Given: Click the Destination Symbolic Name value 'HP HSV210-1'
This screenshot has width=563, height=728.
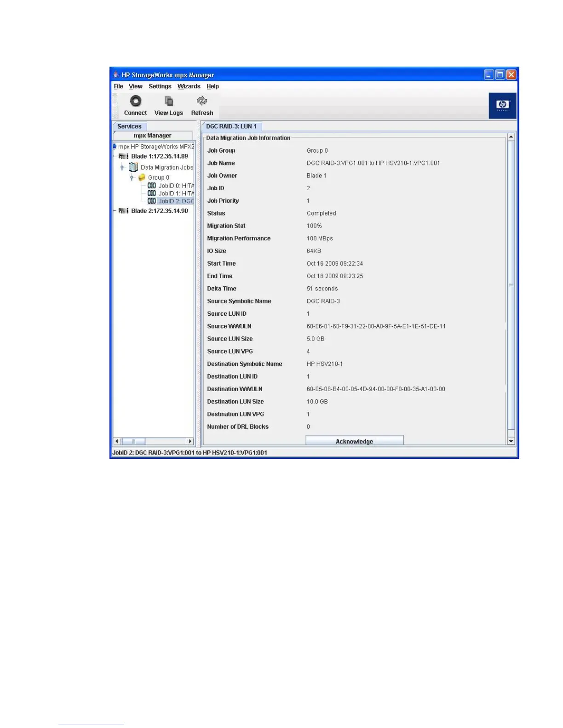Looking at the screenshot, I should (x=325, y=364).
